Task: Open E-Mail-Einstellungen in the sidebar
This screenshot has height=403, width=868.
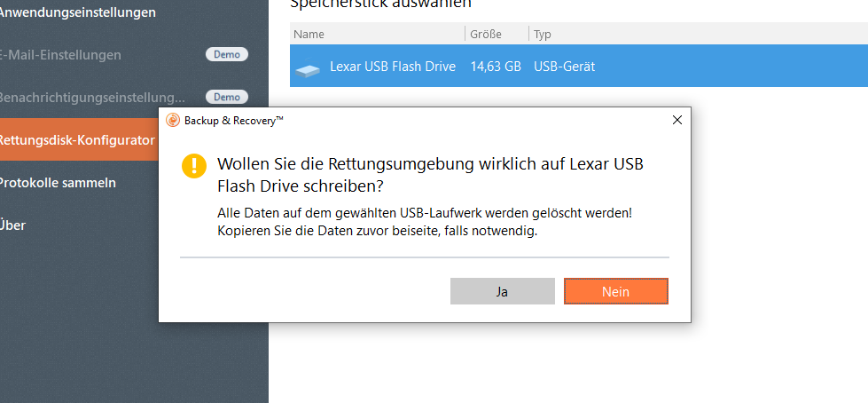Action: click(60, 55)
